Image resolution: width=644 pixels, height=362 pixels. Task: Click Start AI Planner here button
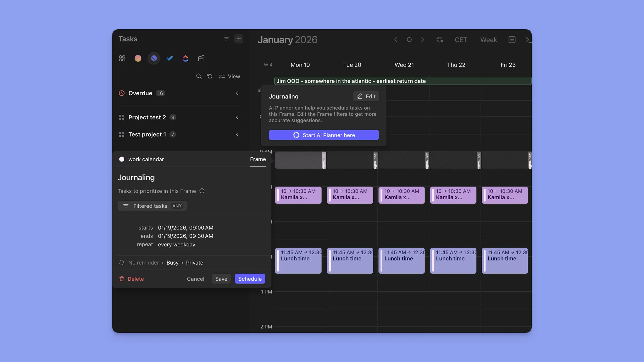point(324,135)
